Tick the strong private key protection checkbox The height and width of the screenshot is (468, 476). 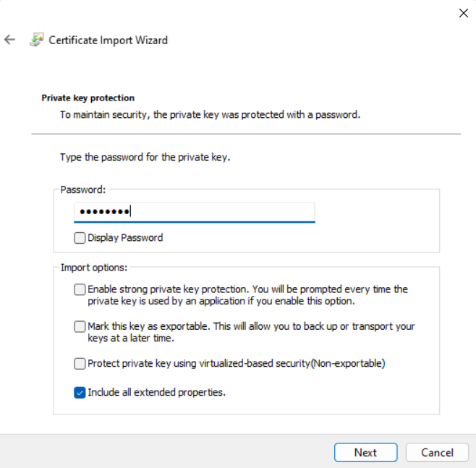pyautogui.click(x=80, y=289)
